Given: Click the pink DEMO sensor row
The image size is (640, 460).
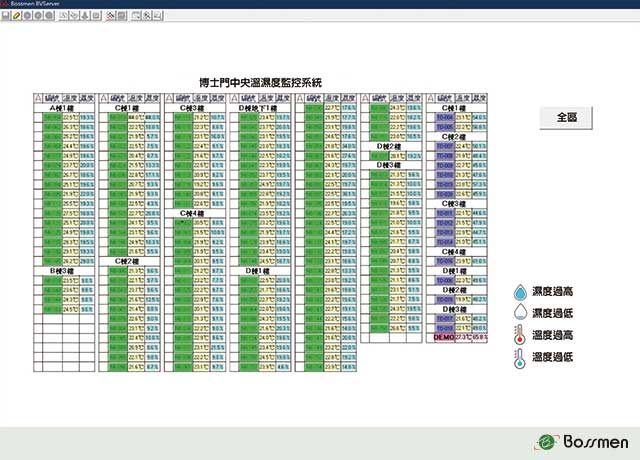Looking at the screenshot, I should [458, 338].
